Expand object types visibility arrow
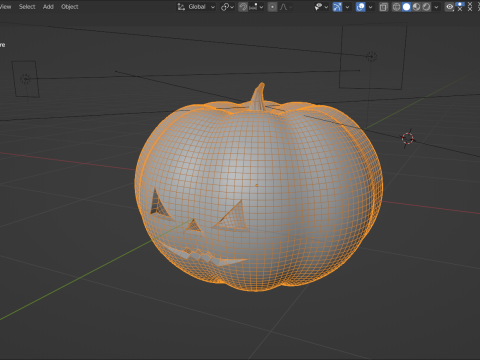The image size is (480, 360). tap(326, 7)
